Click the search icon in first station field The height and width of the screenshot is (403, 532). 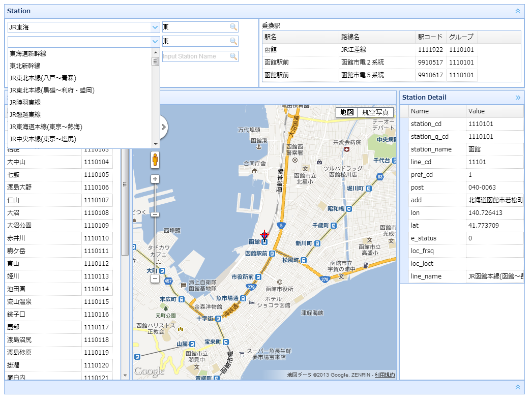tap(233, 27)
